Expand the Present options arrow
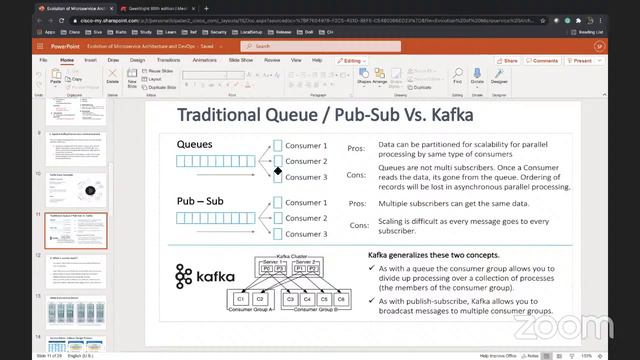The width and height of the screenshot is (640, 360). coord(600,61)
